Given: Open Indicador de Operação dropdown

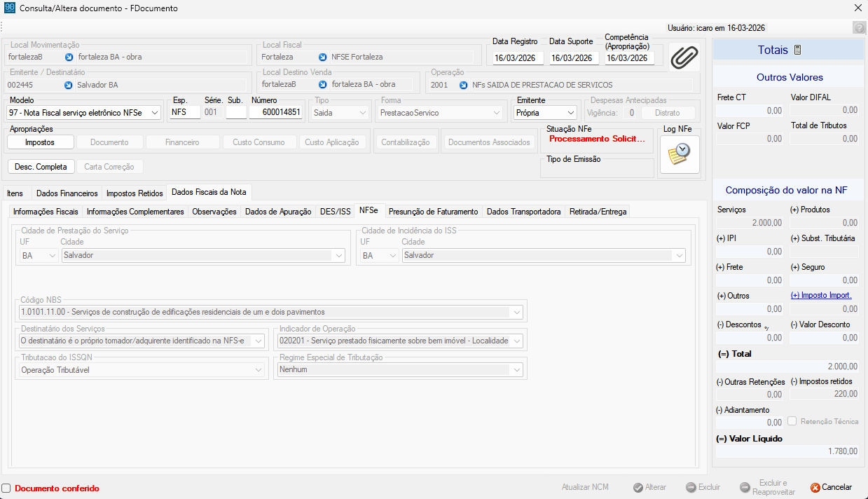Looking at the screenshot, I should pos(517,341).
